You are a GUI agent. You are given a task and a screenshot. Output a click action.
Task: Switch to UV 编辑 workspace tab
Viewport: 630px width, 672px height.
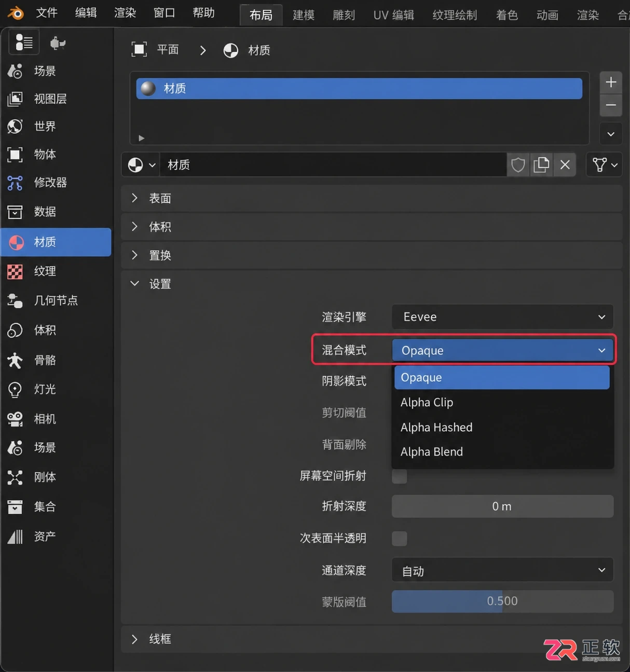[394, 15]
